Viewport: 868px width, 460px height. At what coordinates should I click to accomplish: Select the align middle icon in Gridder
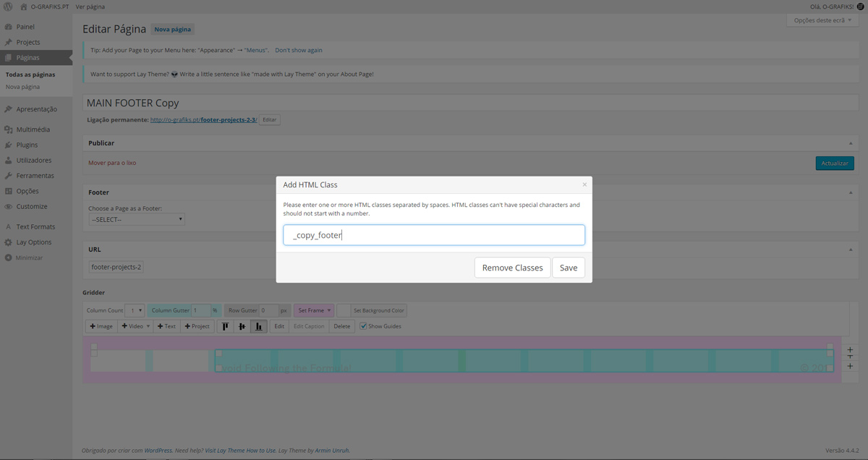(242, 326)
